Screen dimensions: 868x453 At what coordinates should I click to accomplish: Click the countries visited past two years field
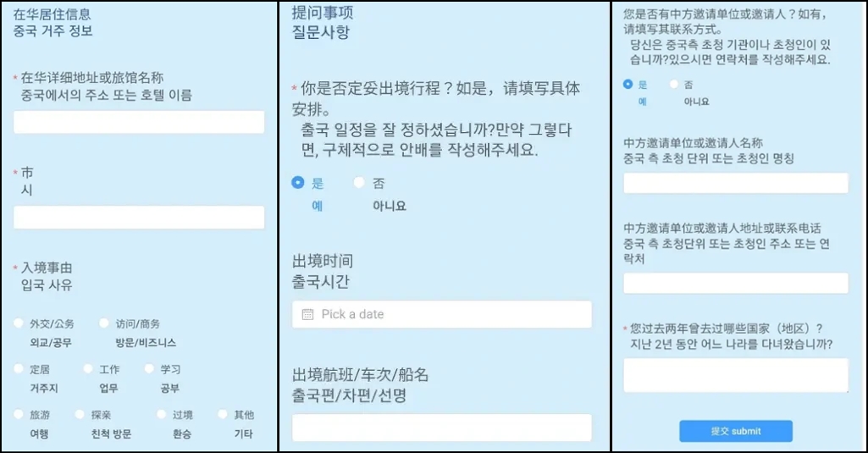pos(736,375)
